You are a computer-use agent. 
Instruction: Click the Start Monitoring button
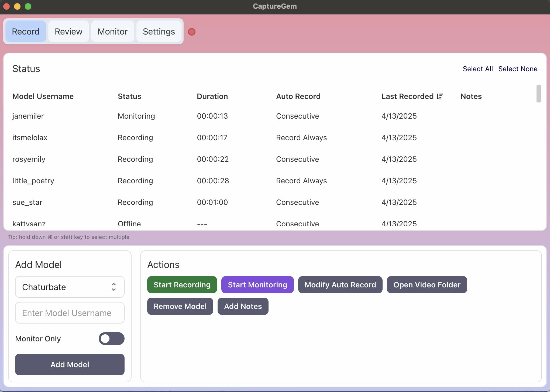coord(257,285)
